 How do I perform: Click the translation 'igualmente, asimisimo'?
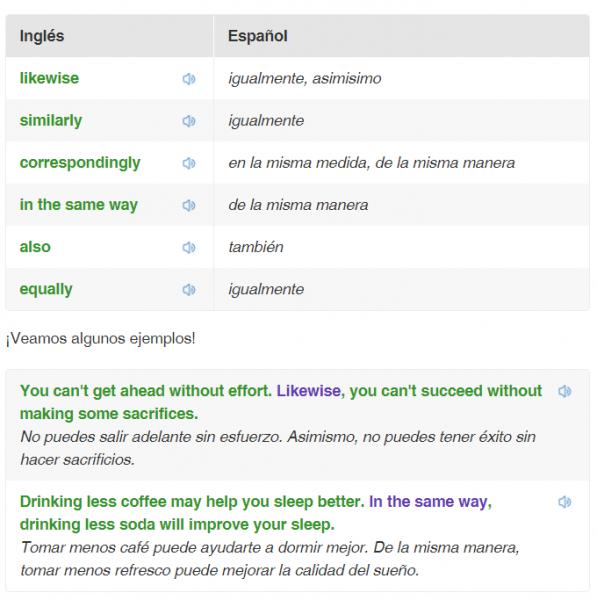(x=305, y=79)
